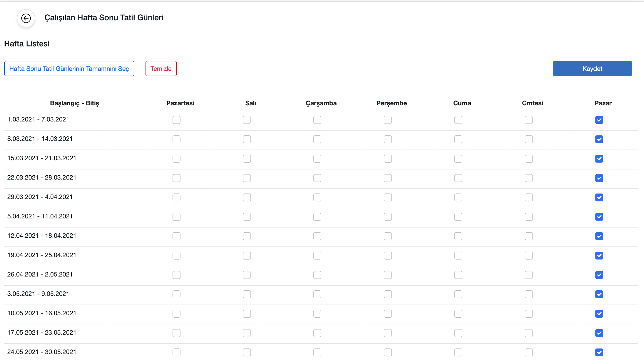This screenshot has height=360, width=644.
Task: Click the Temizle clear button
Action: pos(161,69)
